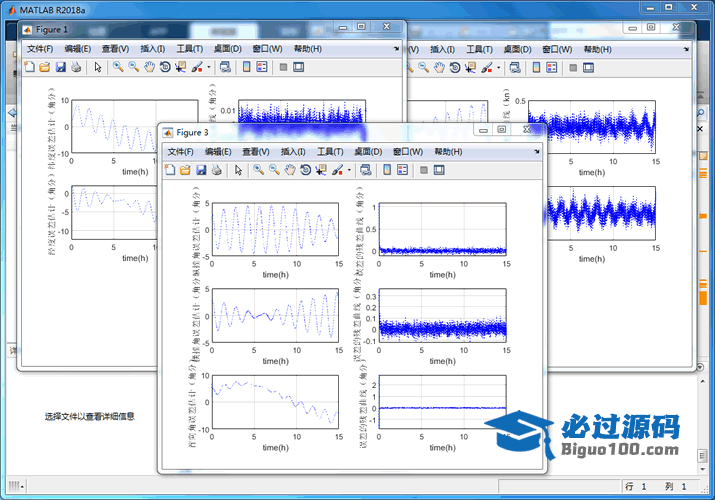The height and width of the screenshot is (500, 715).
Task: Open the 文件(F) menu in Figure 1
Action: [39, 49]
